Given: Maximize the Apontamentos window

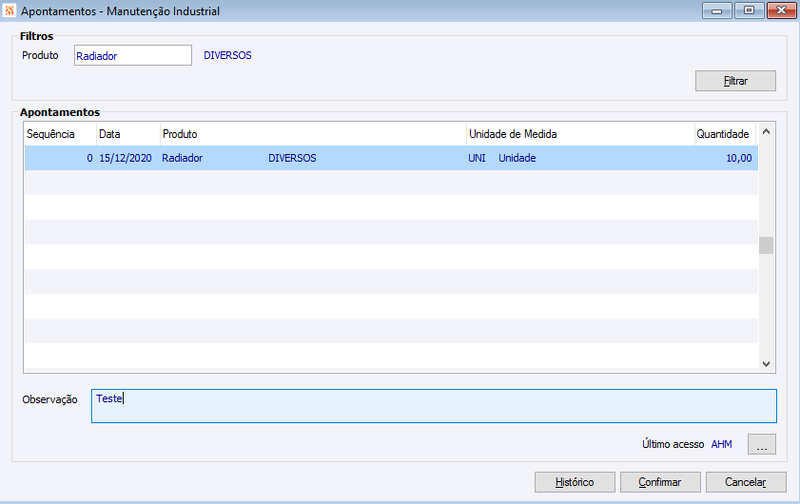Looking at the screenshot, I should coord(749,10).
